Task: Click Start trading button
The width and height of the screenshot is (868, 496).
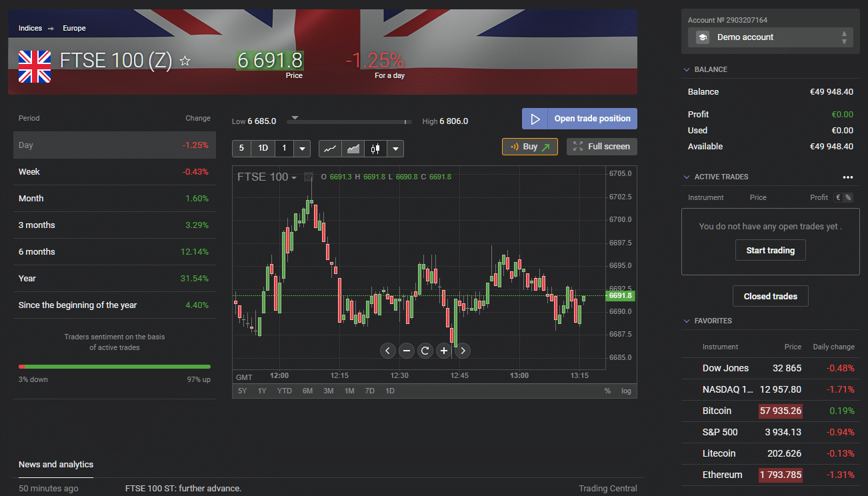Action: (771, 251)
